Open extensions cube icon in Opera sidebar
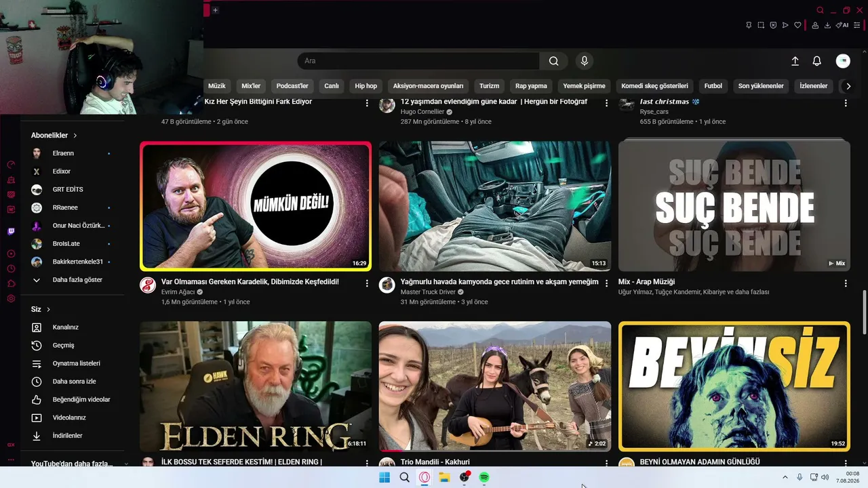The height and width of the screenshot is (488, 868). tap(11, 283)
